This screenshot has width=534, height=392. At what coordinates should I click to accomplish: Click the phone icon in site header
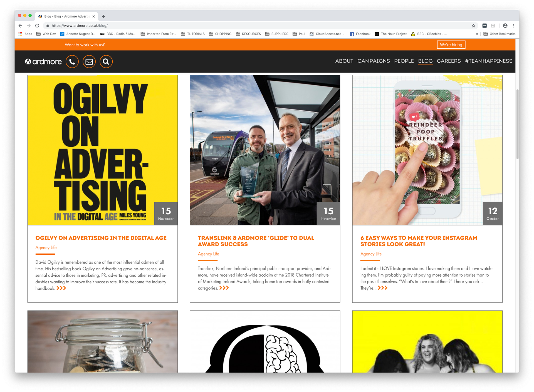[x=72, y=61]
